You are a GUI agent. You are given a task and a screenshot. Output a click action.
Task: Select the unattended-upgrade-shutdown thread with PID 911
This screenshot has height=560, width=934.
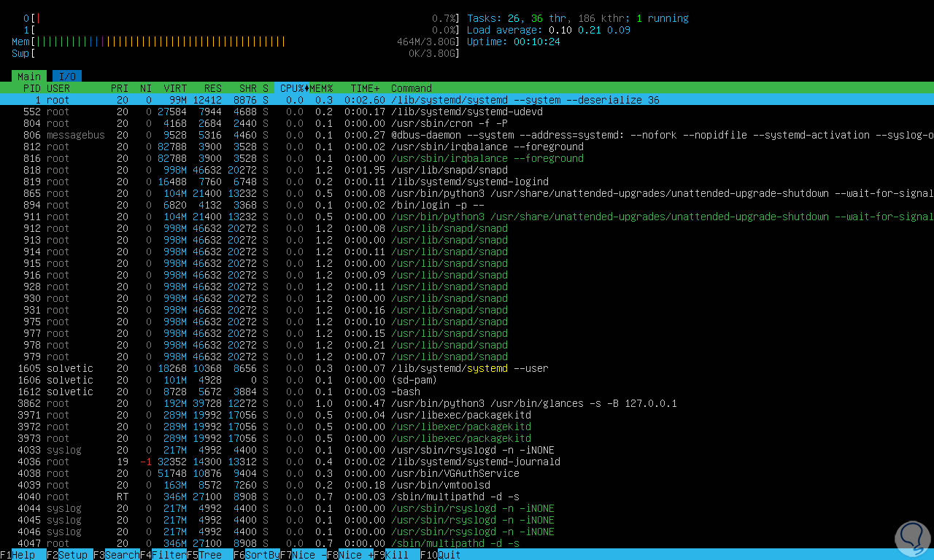467,217
